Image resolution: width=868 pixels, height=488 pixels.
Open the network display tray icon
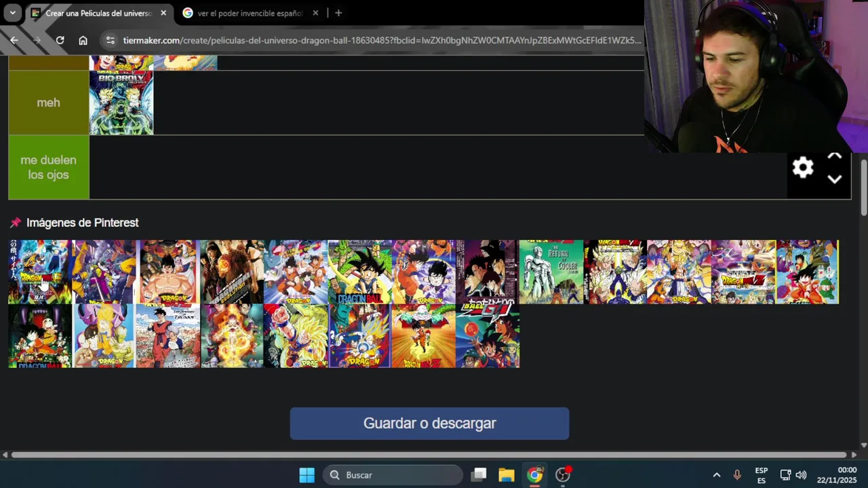click(x=785, y=475)
